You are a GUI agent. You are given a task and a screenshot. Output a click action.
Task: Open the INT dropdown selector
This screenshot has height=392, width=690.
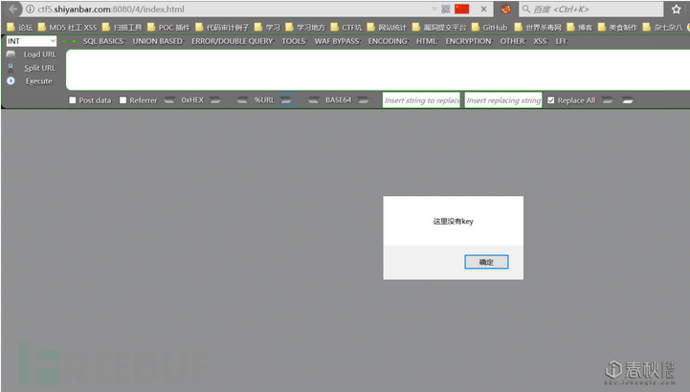tap(31, 41)
